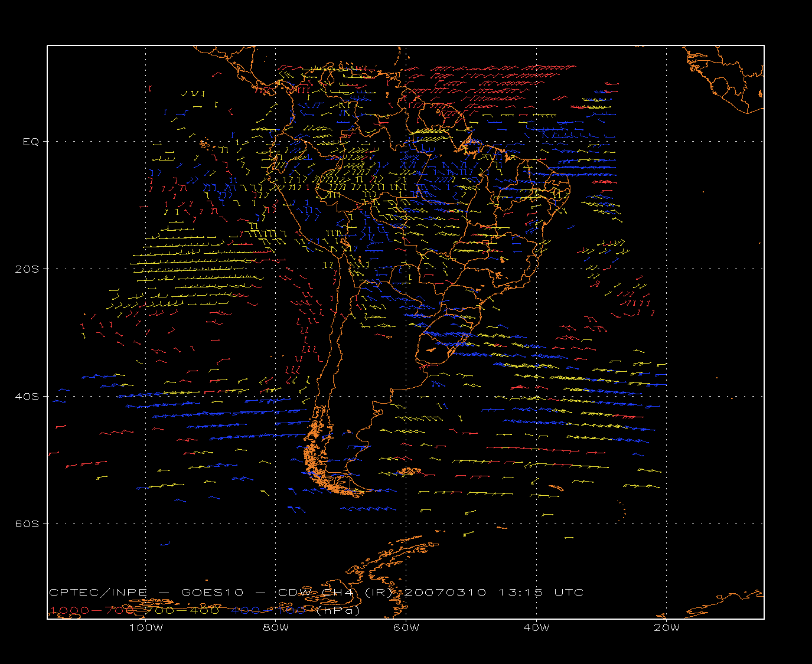Click the GOES10 satellite label

point(212,592)
